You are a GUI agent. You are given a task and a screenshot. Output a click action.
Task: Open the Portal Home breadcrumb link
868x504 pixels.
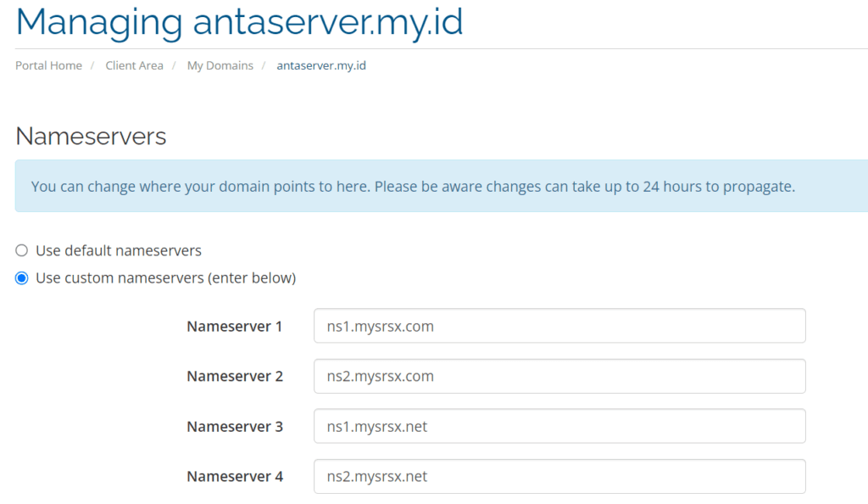point(48,65)
